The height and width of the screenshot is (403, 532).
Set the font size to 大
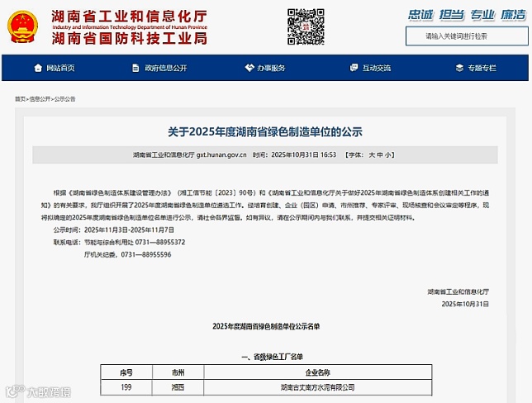pos(372,155)
